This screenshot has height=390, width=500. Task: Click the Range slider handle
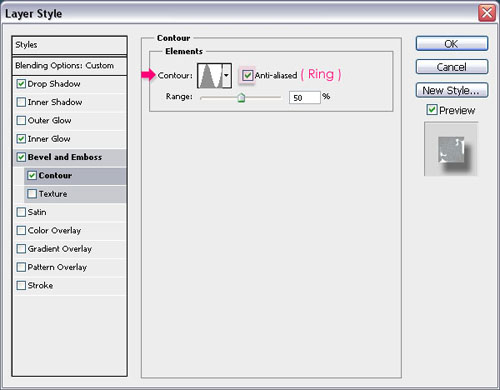coord(241,98)
